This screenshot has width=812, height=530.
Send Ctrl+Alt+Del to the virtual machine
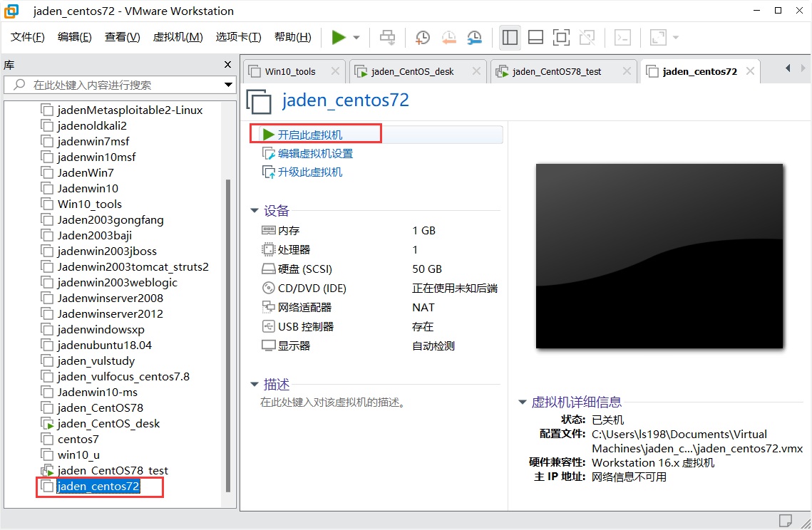tap(387, 37)
